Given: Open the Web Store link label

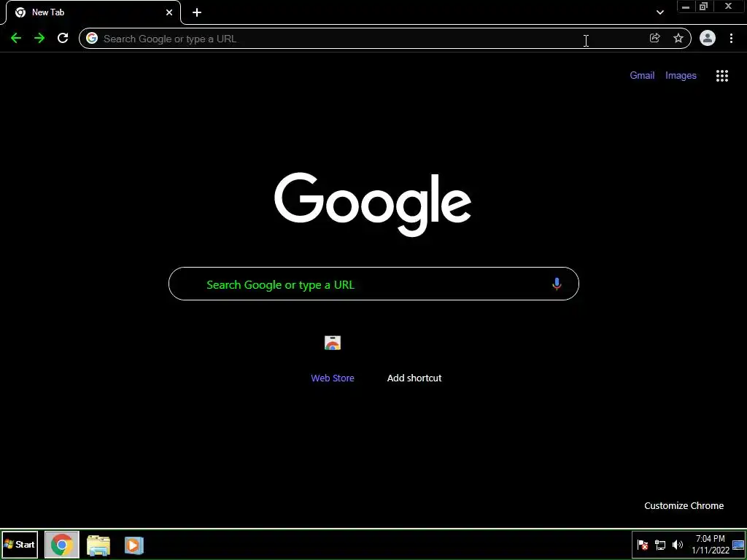Looking at the screenshot, I should tap(333, 378).
